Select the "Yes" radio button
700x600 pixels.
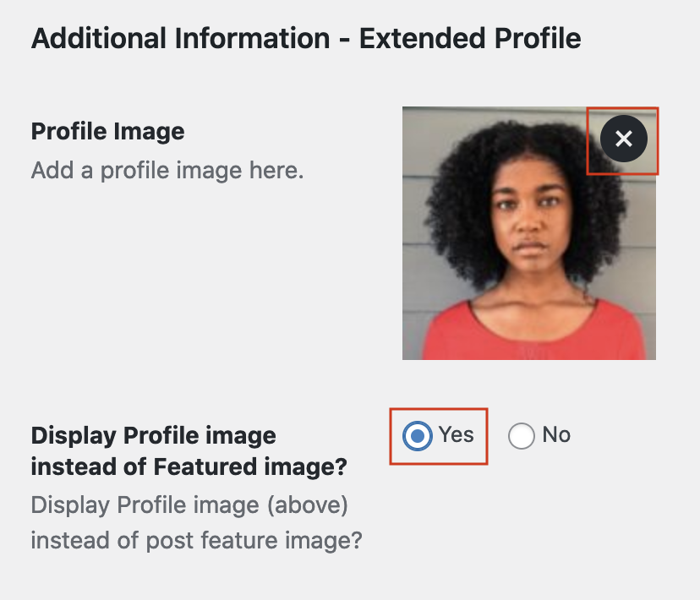pyautogui.click(x=416, y=436)
